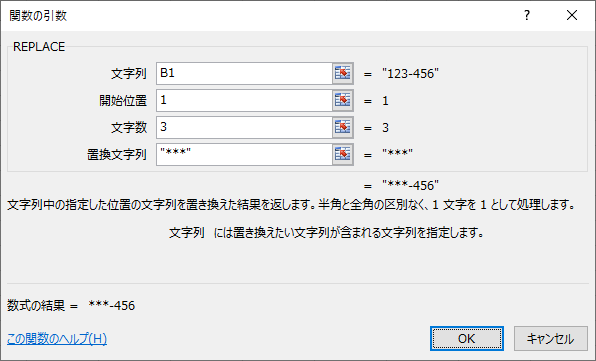Click the 文字列 argument label

coord(129,74)
